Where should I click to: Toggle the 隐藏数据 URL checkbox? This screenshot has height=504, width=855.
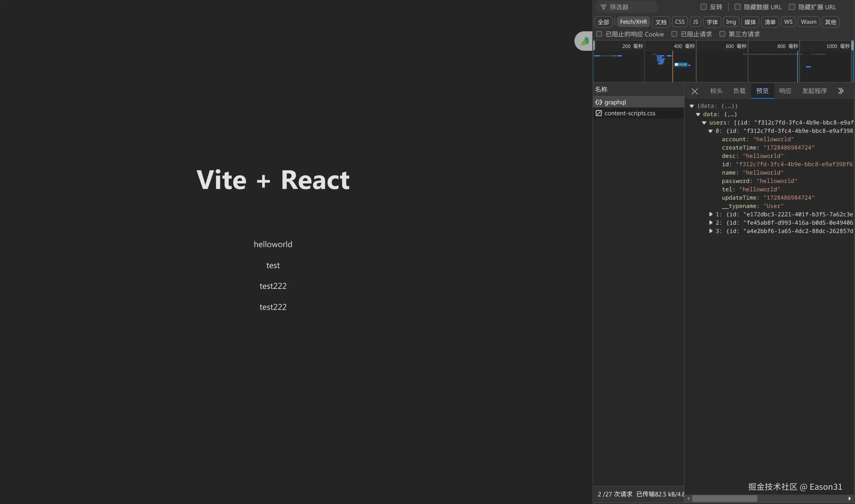tap(737, 7)
